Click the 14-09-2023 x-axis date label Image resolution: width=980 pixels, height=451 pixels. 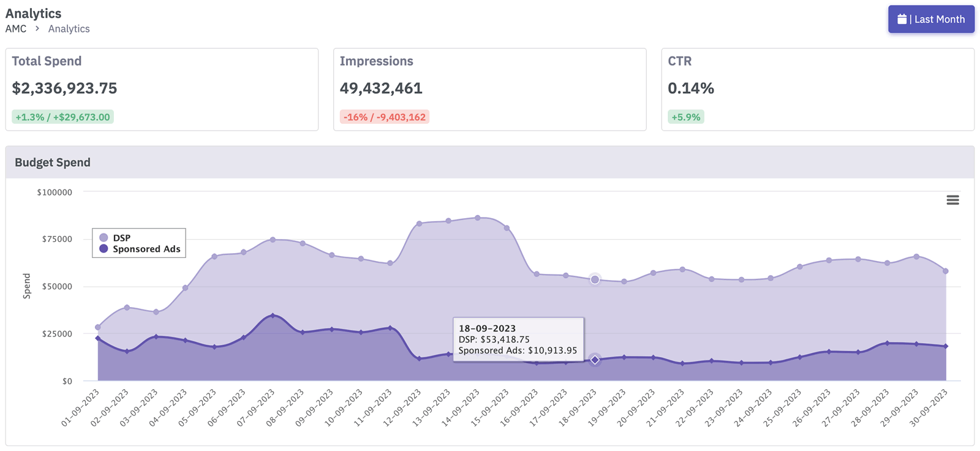click(x=460, y=407)
